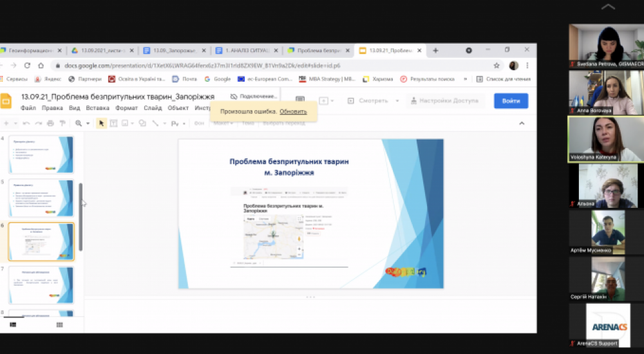Open the Правка menu
The height and width of the screenshot is (354, 644).
point(52,108)
